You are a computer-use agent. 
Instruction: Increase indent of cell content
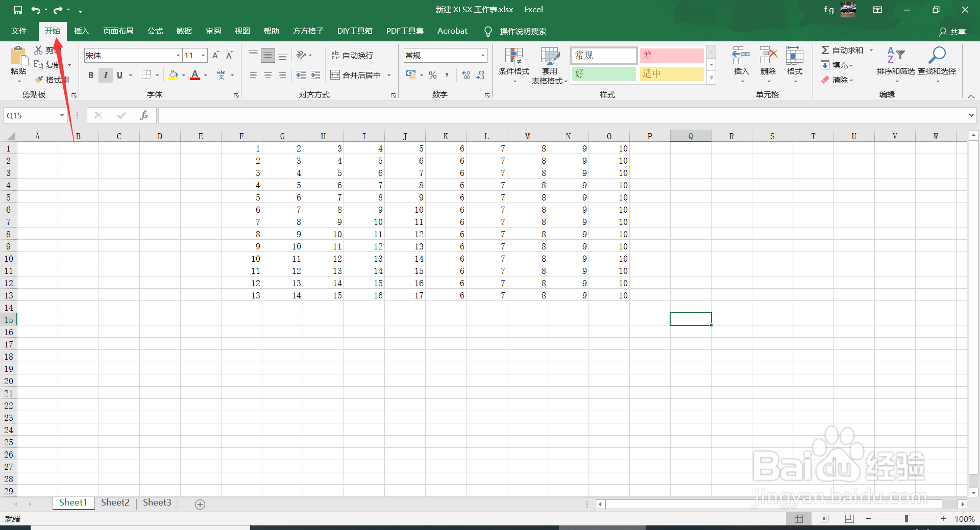pyautogui.click(x=315, y=75)
